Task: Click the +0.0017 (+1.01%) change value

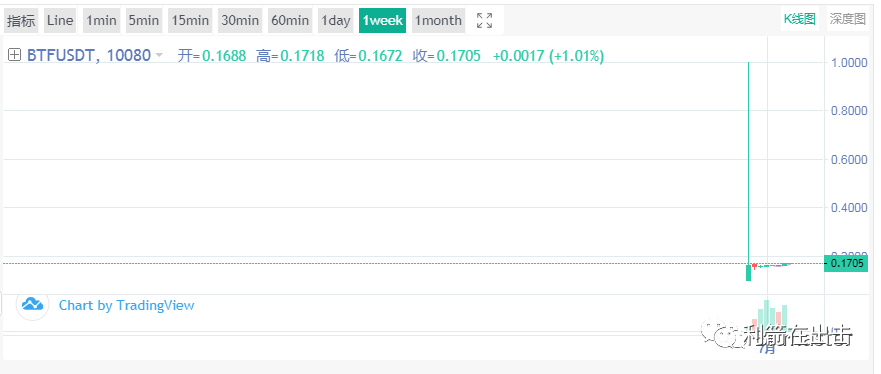Action: tap(548, 56)
